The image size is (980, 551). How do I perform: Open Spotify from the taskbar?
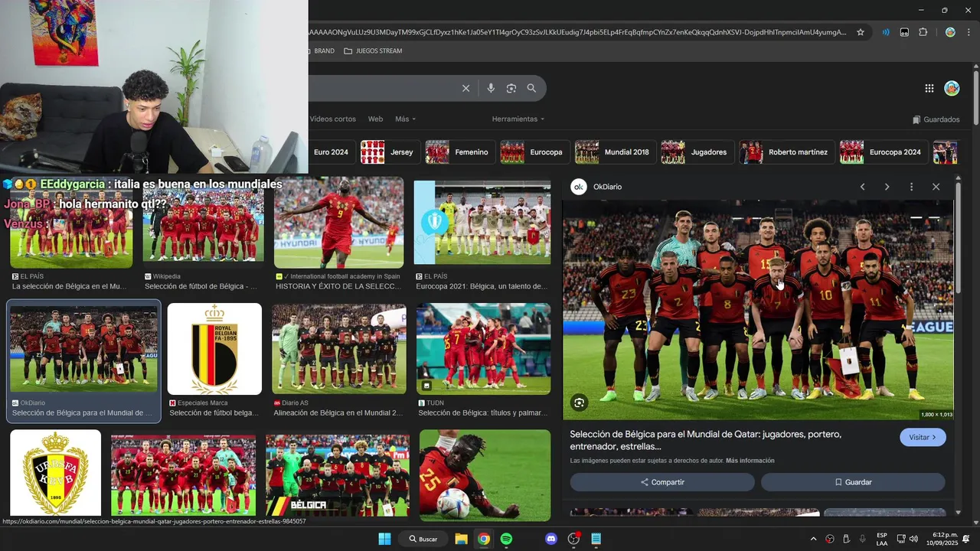click(506, 539)
